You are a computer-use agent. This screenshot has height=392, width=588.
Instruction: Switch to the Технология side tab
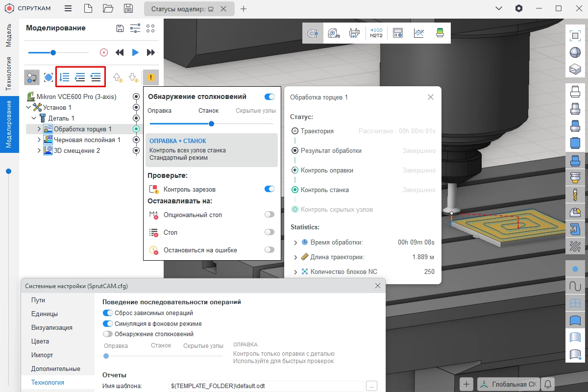(8, 73)
